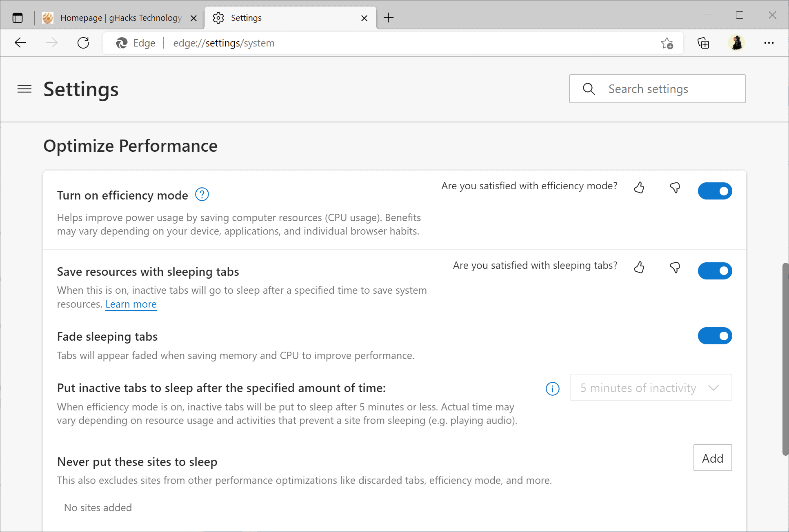Give thumbs up for efficiency mode
Viewport: 789px width, 532px height.
point(639,188)
